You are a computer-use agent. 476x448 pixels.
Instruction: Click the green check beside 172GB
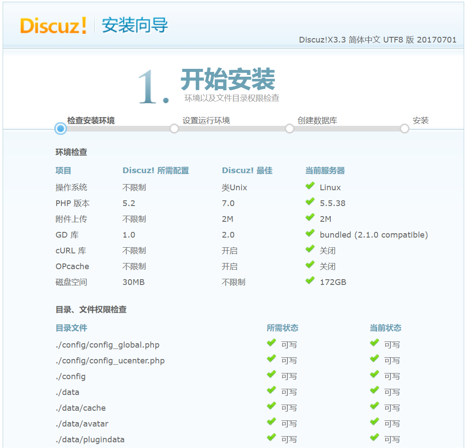coord(310,280)
